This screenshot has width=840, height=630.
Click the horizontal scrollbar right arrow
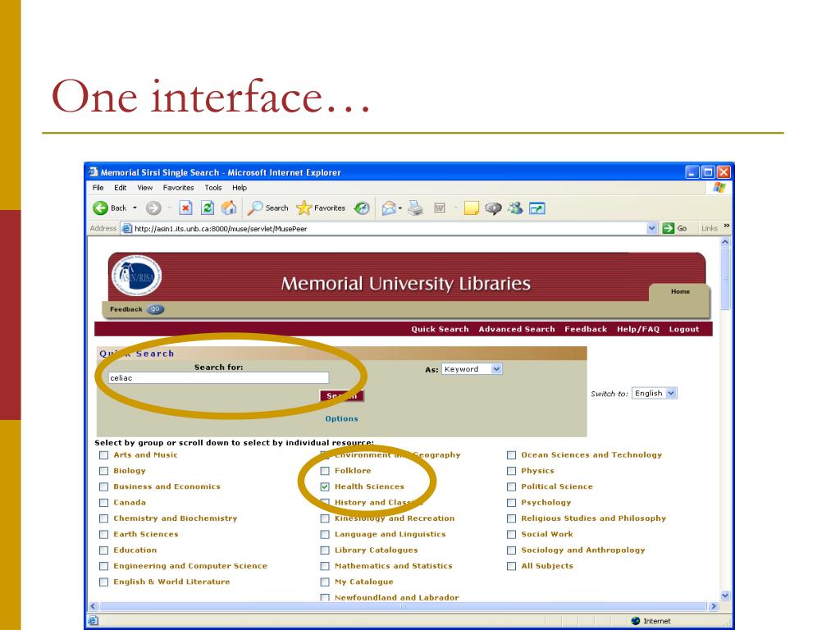point(713,606)
